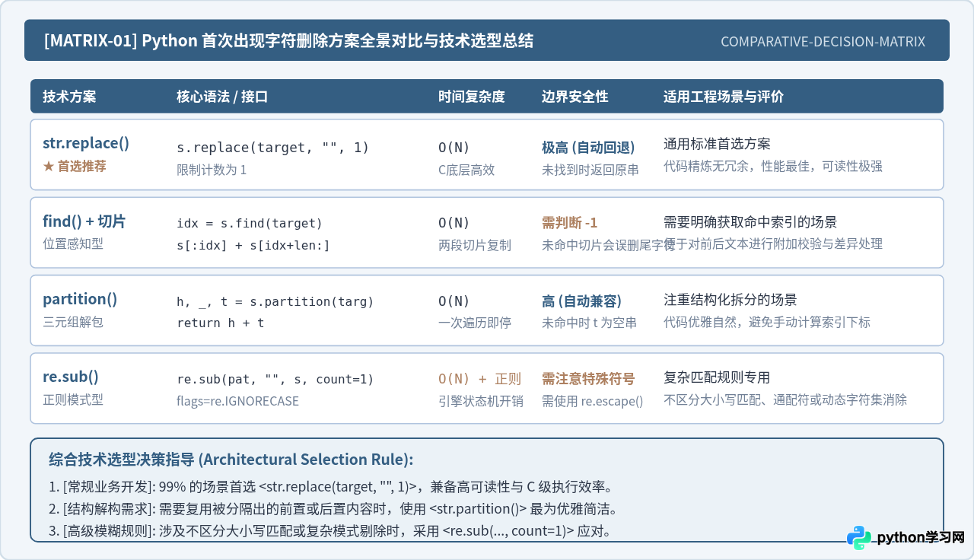974x560 pixels.
Task: Click the 综合技术选型决策指导 heading
Action: [231, 460]
